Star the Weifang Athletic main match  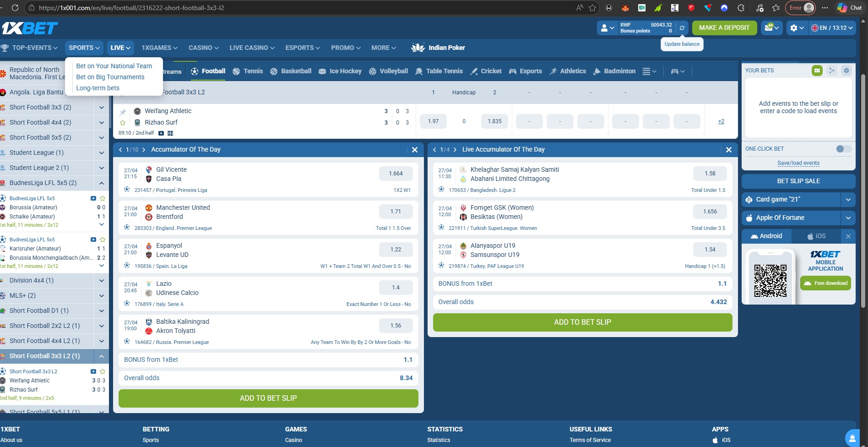pyautogui.click(x=123, y=123)
